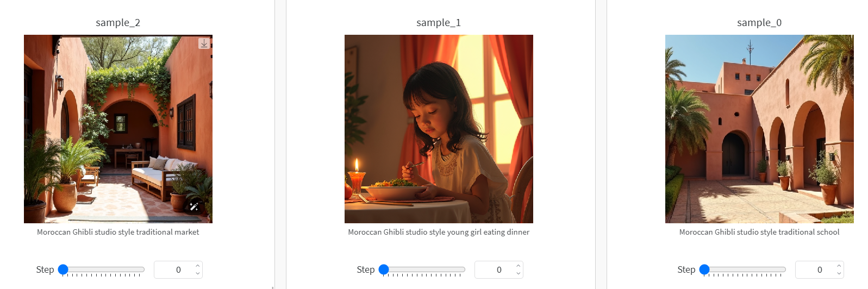Click the sample_1 panel title
Image resolution: width=868 pixels, height=289 pixels.
tap(439, 23)
